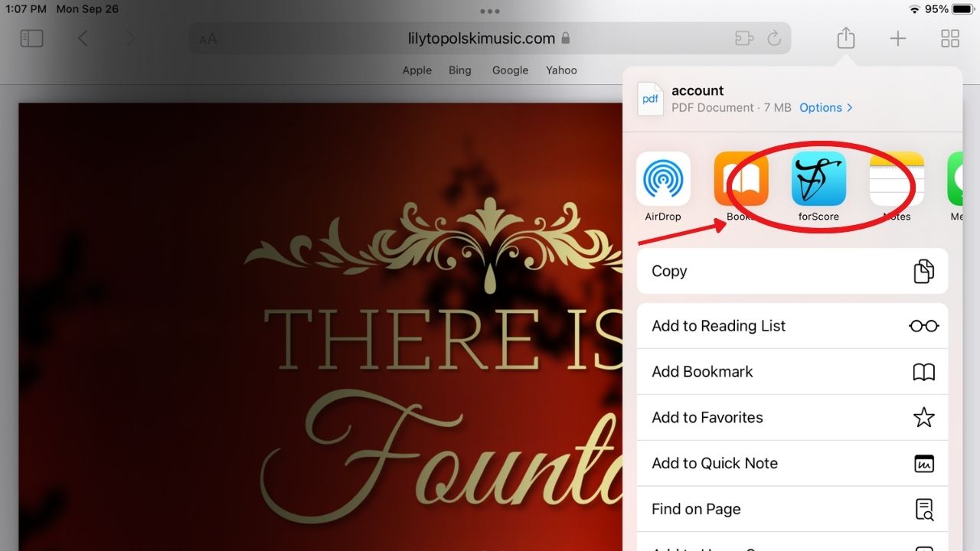Open the AA reader view menu
This screenshot has height=551, width=980.
[207, 39]
